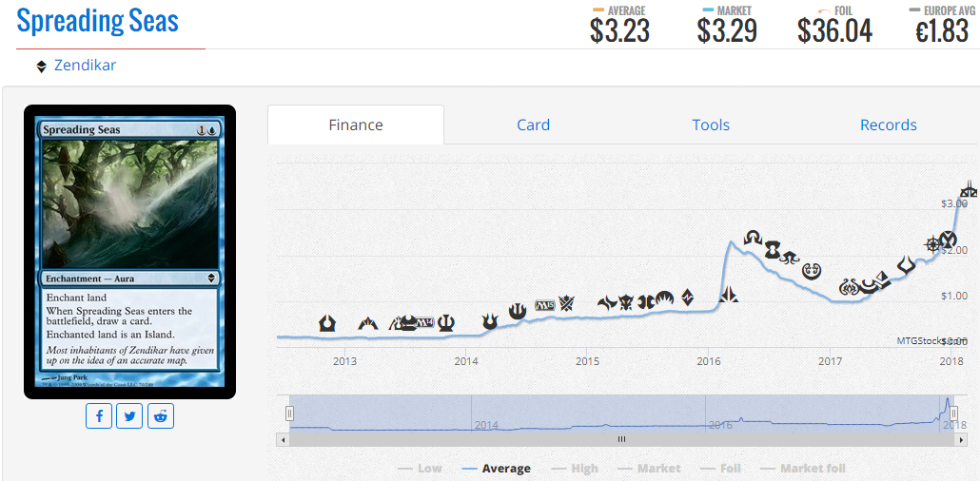Toggle the Low price series in legend

click(x=420, y=469)
